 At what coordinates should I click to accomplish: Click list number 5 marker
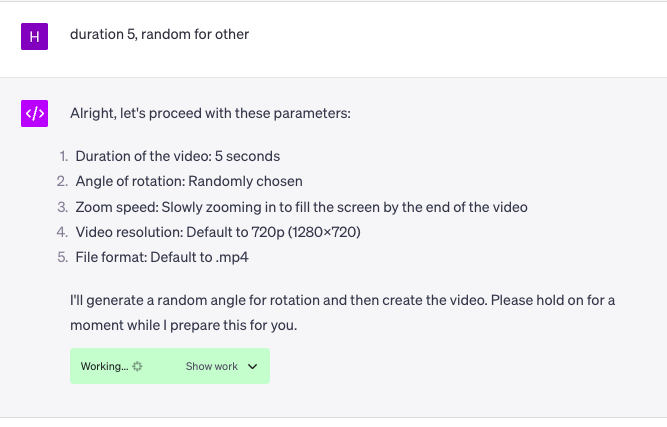63,257
